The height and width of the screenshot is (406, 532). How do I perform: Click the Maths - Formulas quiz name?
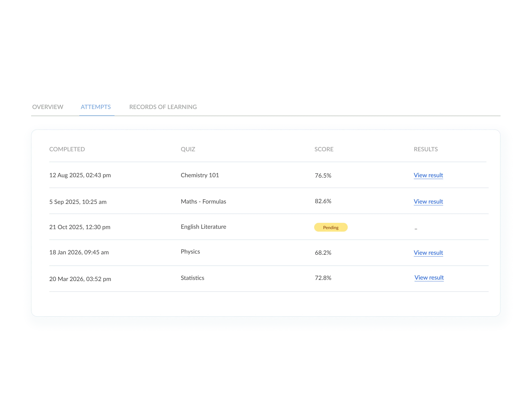point(203,202)
